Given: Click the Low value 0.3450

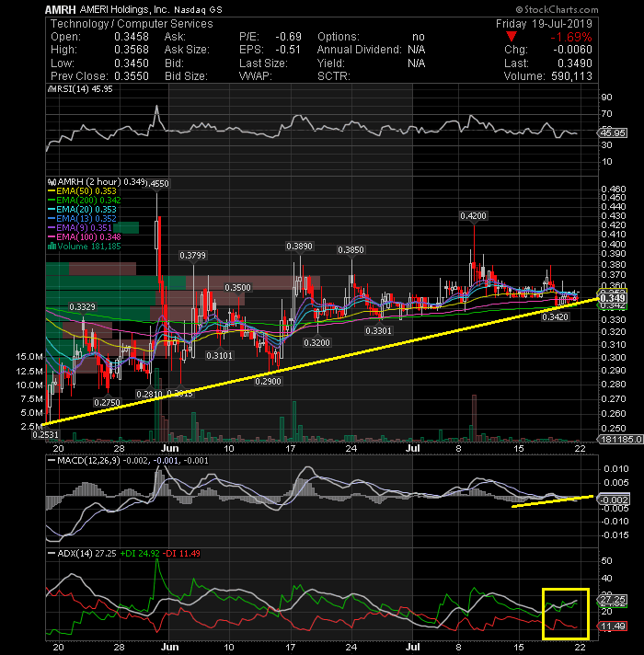Looking at the screenshot, I should click(132, 63).
